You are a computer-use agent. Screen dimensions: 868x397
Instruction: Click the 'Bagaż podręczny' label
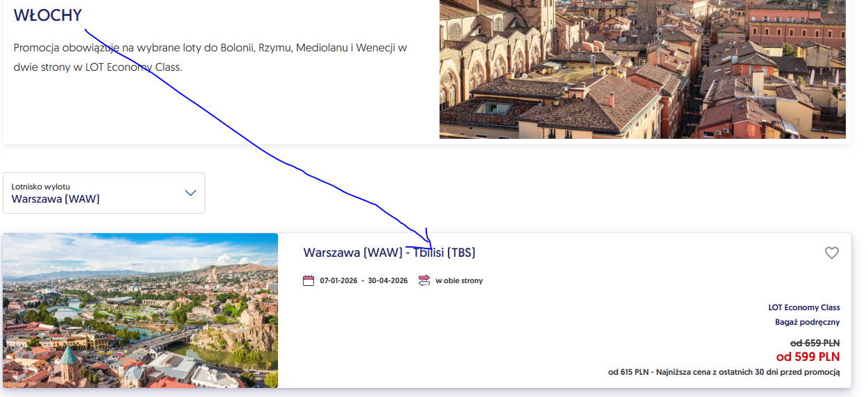[808, 322]
